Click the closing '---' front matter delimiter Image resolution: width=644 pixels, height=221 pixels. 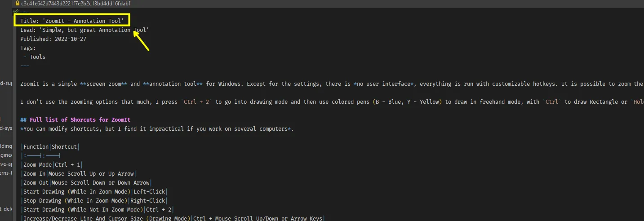tap(25, 66)
